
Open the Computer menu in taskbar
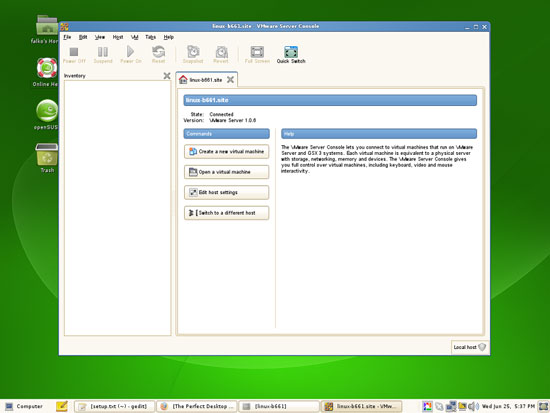click(x=24, y=406)
